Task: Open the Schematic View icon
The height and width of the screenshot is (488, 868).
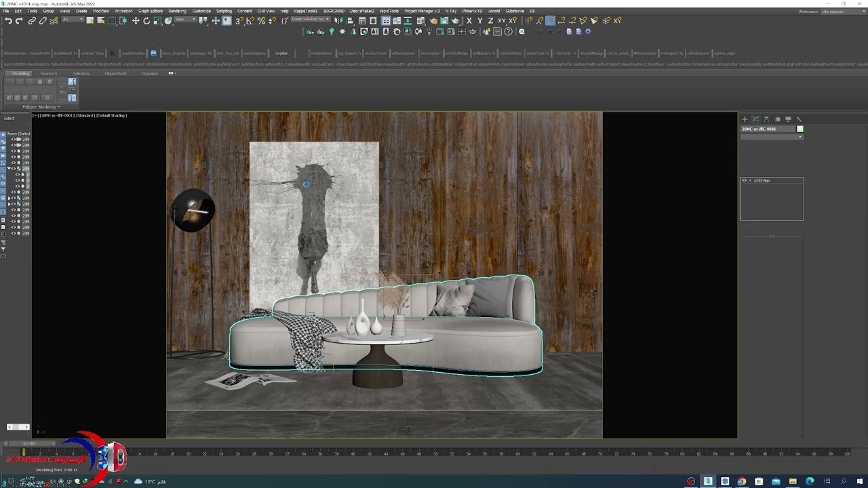Action: click(408, 20)
